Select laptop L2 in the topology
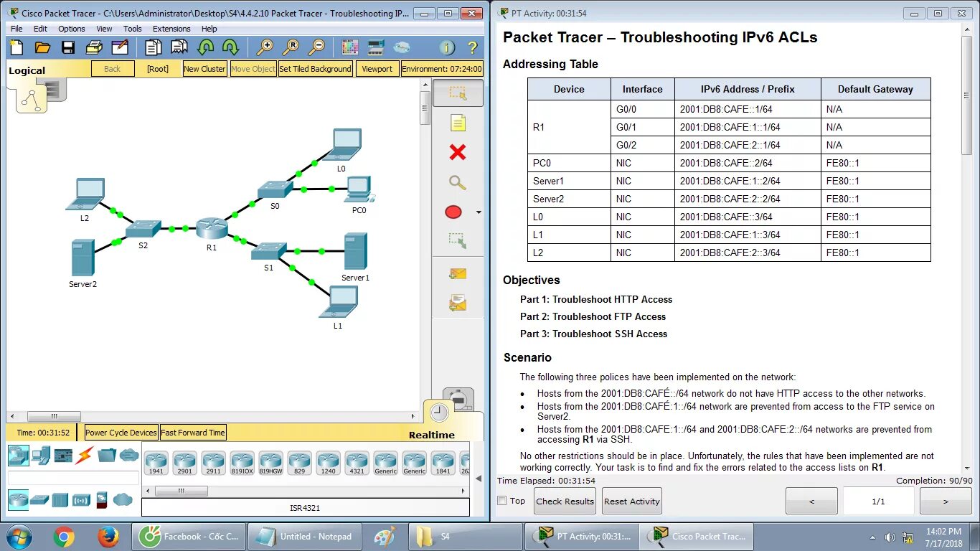 (x=86, y=194)
